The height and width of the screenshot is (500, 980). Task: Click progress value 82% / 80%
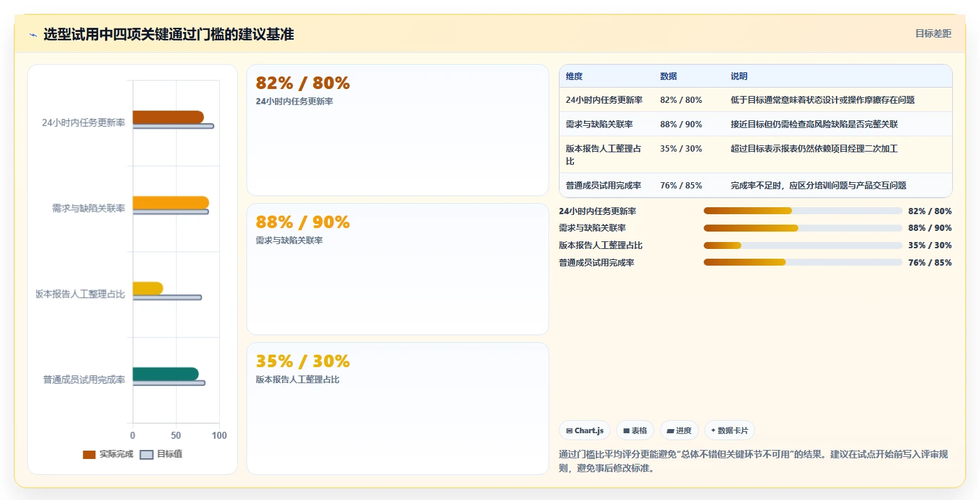coord(930,211)
